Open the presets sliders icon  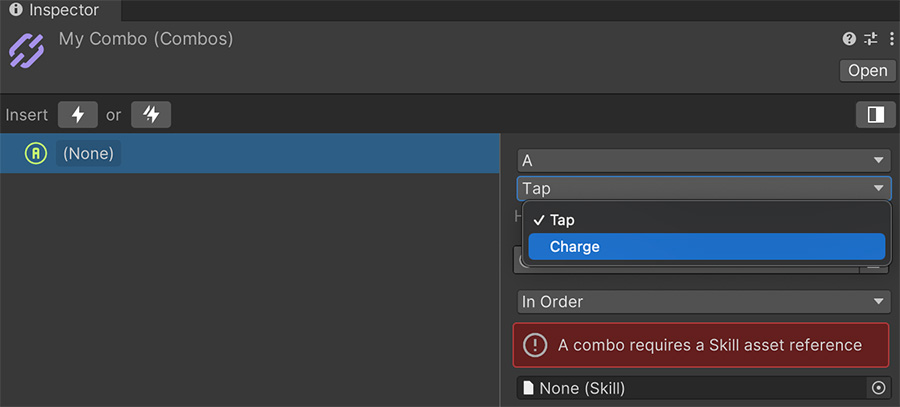(871, 39)
